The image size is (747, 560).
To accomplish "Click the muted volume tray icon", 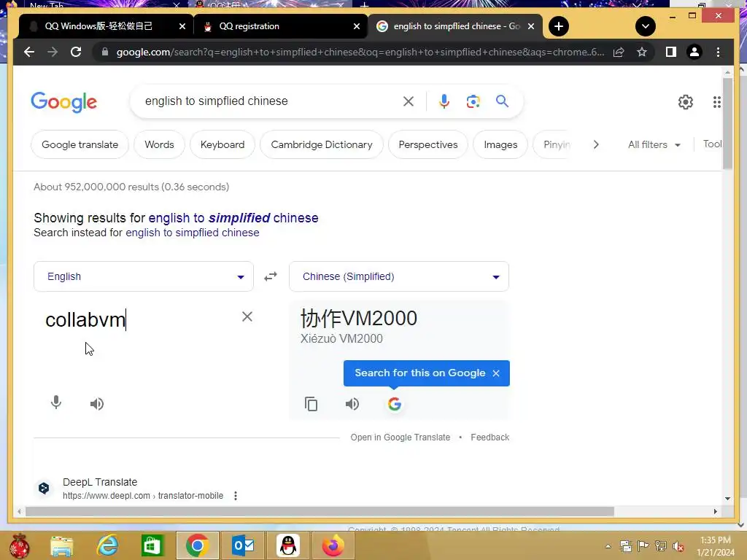I will click(678, 546).
